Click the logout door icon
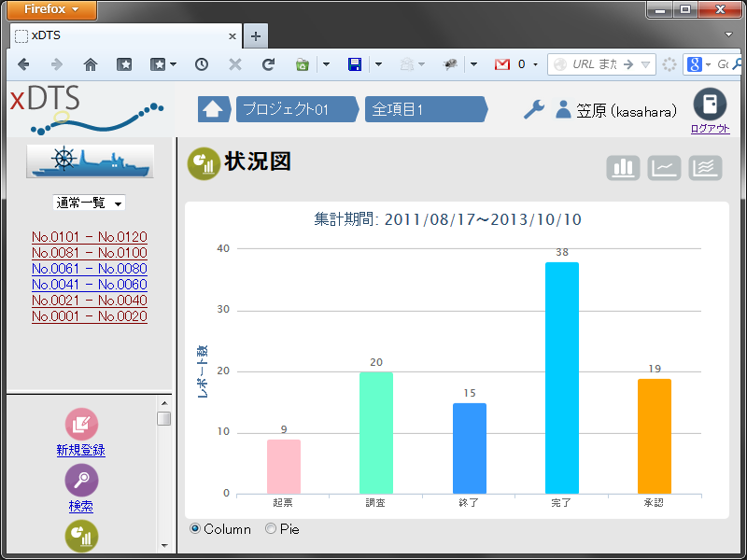 [710, 105]
